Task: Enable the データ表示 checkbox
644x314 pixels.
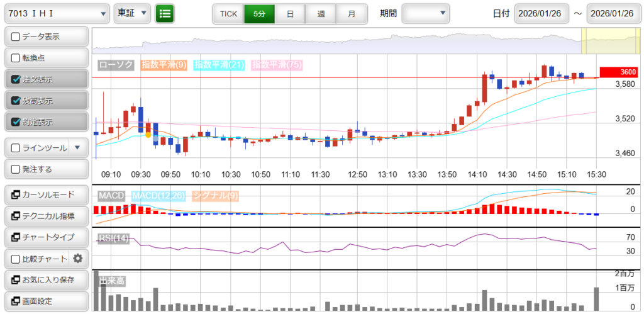Action: click(16, 37)
